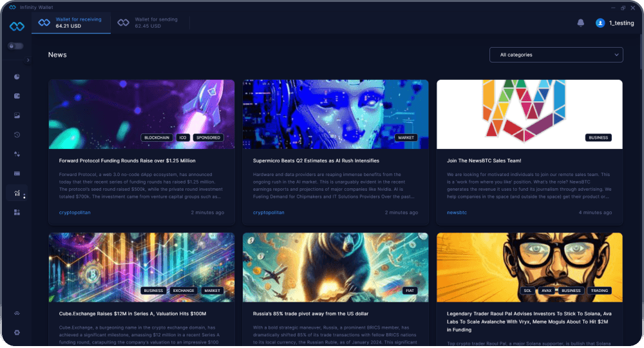This screenshot has height=348, width=644.
Task: Click MARKET tag on Supermicro card
Action: 406,138
